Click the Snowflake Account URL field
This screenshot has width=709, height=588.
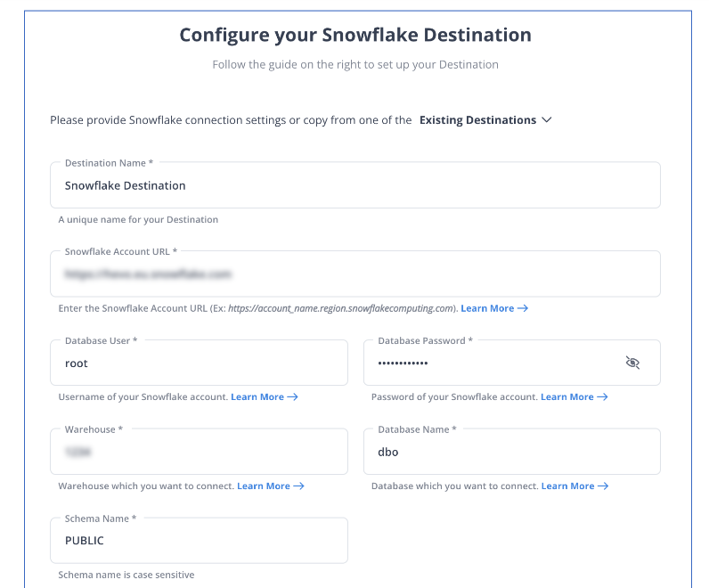pos(355,274)
